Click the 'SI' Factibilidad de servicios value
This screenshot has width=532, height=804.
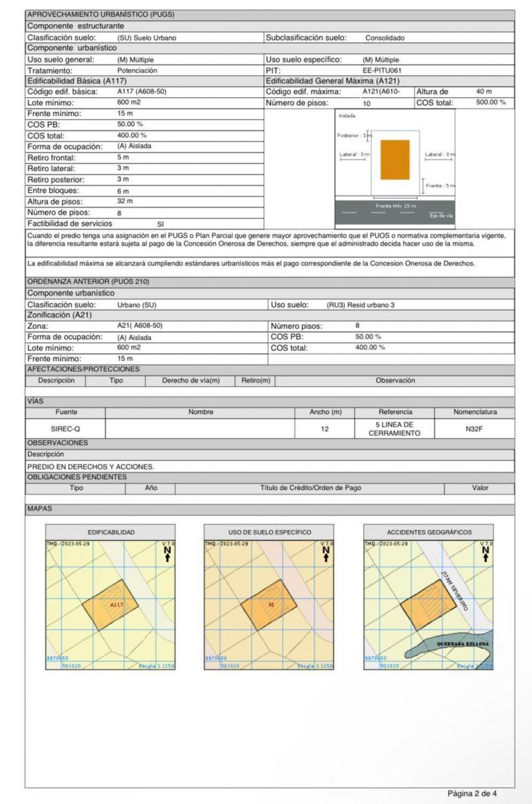160,224
